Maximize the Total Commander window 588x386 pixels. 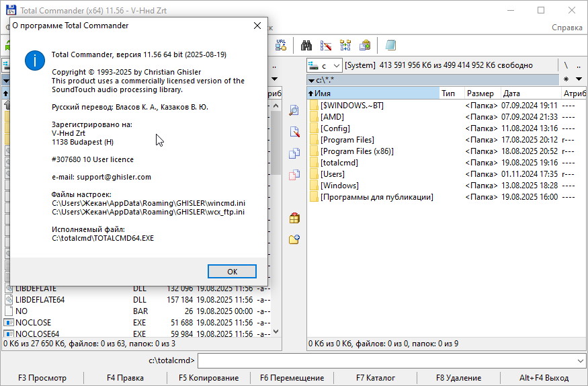click(541, 10)
